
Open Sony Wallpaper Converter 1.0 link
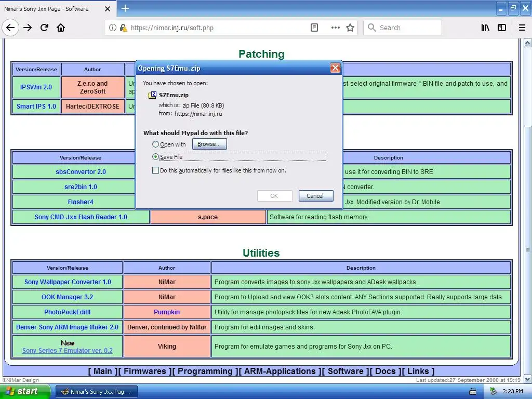point(68,282)
